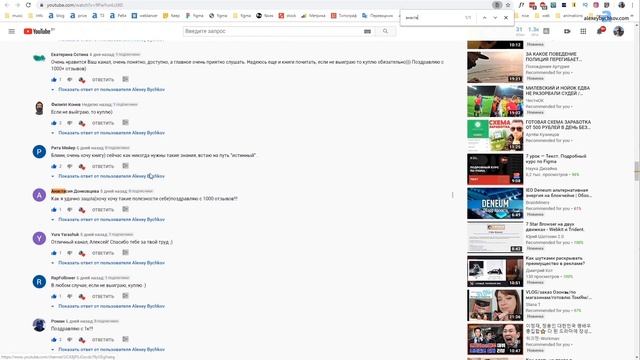Screen dimensions: 640x360
Task: Reply to Роман's comment
Action: tap(103, 340)
